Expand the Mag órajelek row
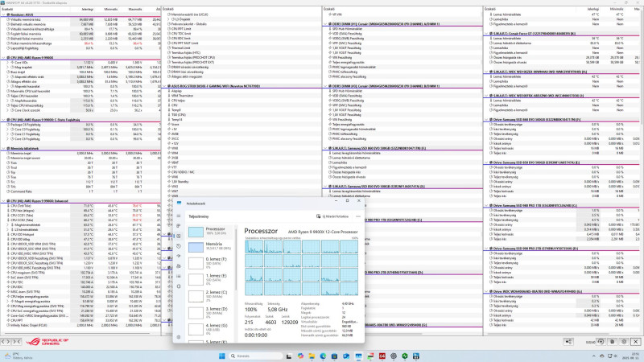 (8, 68)
